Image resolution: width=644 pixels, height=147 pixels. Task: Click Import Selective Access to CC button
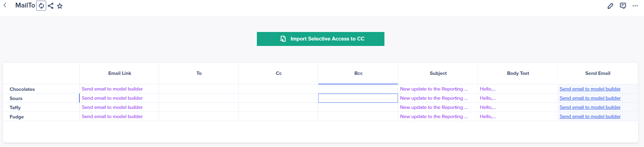(x=320, y=39)
